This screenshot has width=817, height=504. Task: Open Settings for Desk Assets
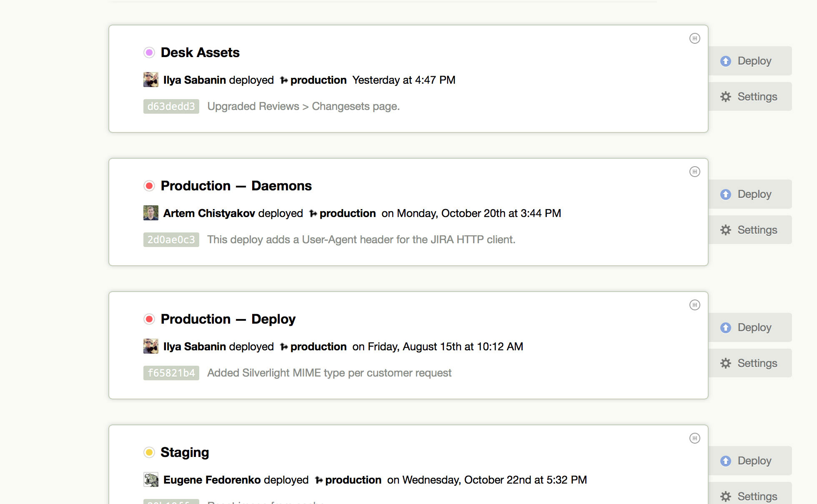(x=750, y=97)
